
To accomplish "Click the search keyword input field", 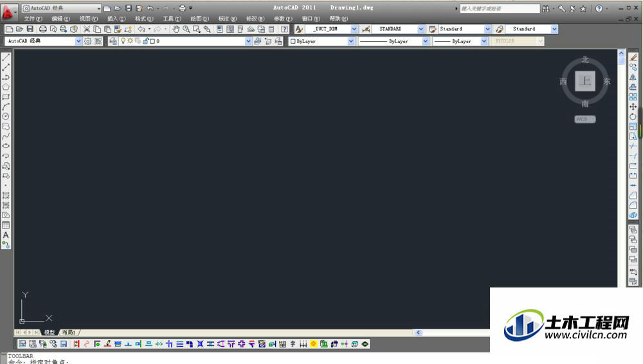I will (x=500, y=8).
